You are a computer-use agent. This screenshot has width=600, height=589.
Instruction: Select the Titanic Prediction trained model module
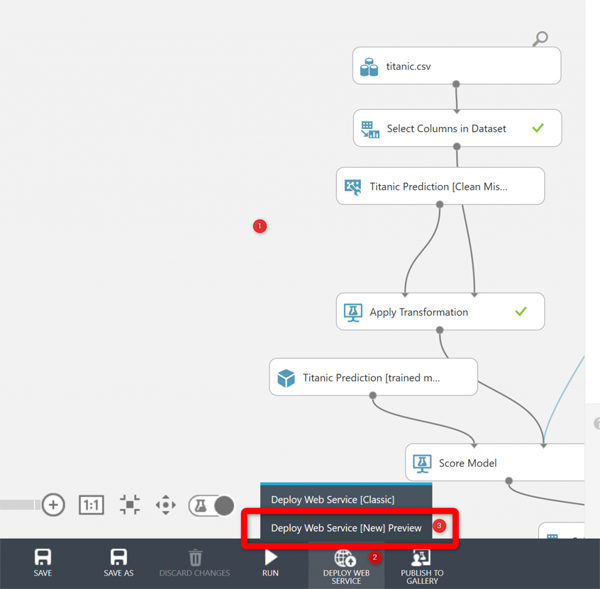(x=373, y=377)
